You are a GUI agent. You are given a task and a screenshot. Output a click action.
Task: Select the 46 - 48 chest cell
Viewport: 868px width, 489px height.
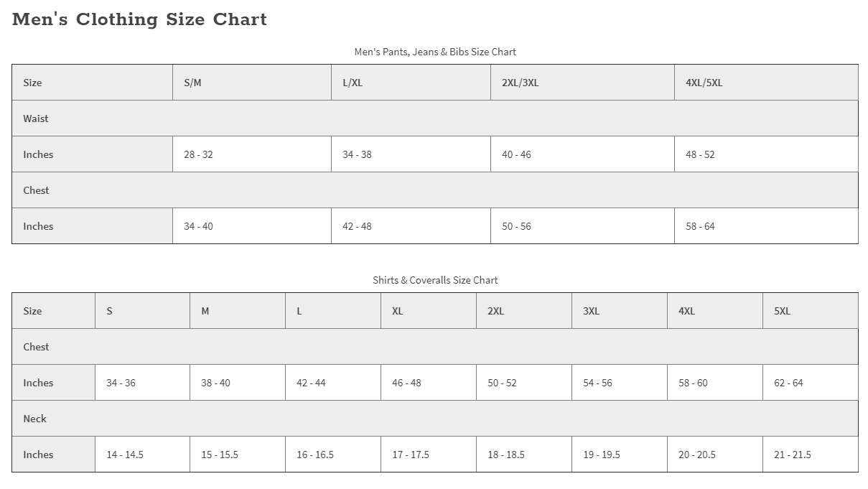(406, 383)
